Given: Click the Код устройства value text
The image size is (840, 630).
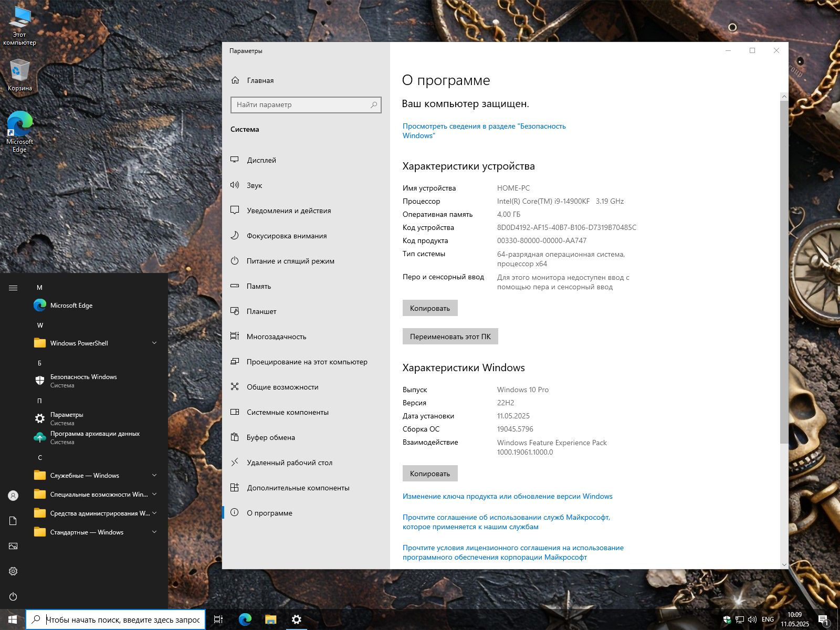Looking at the screenshot, I should click(566, 227).
